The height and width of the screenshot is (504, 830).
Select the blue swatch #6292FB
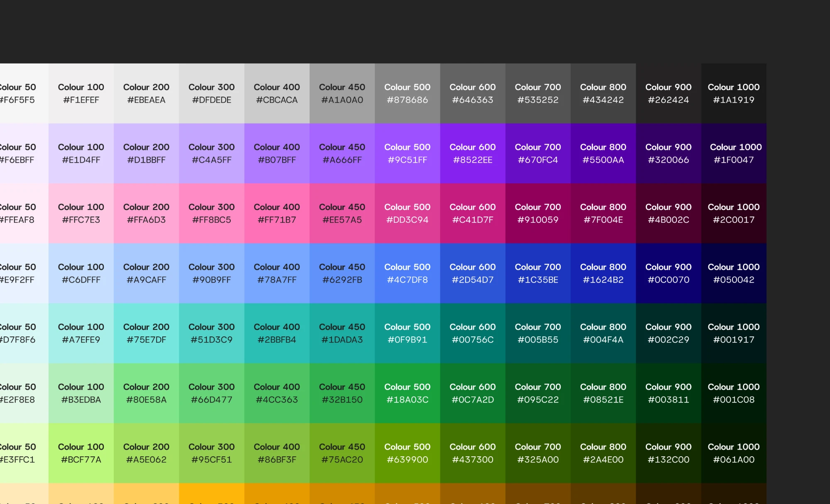pyautogui.click(x=342, y=273)
